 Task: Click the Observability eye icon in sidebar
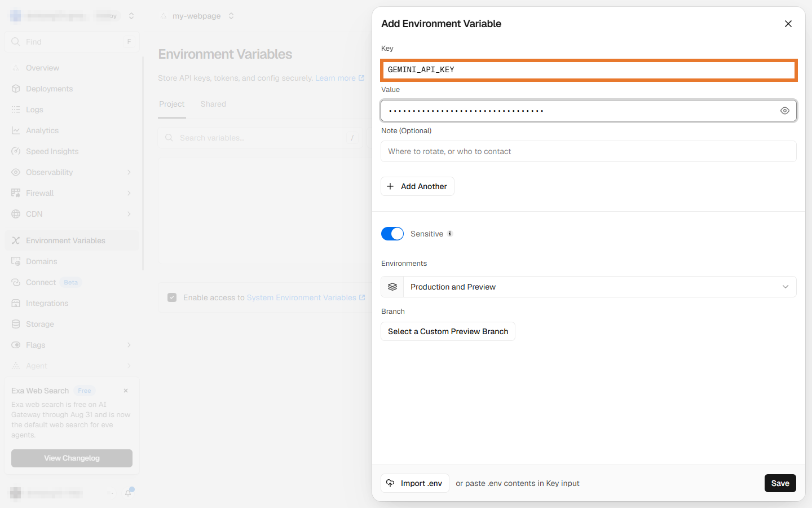pyautogui.click(x=16, y=172)
